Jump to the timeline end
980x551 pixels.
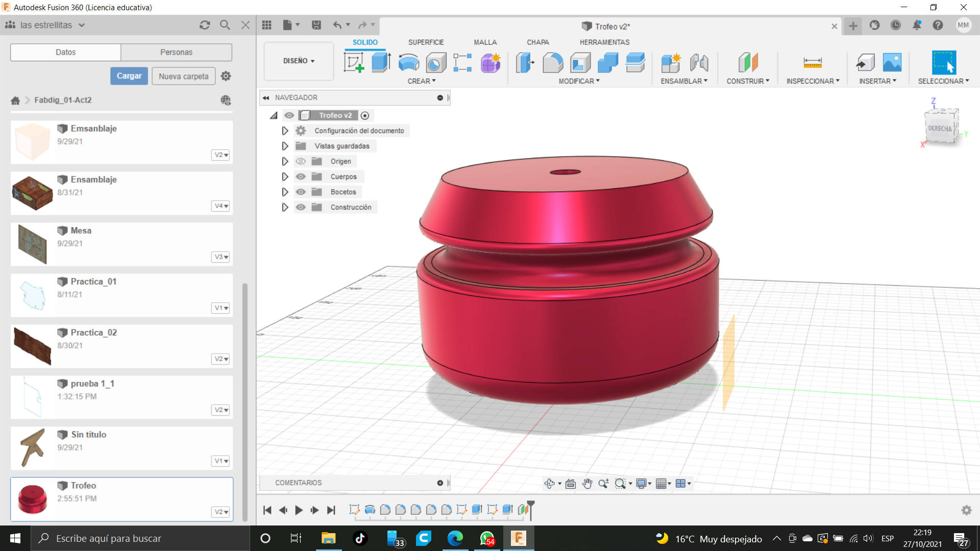[x=331, y=510]
